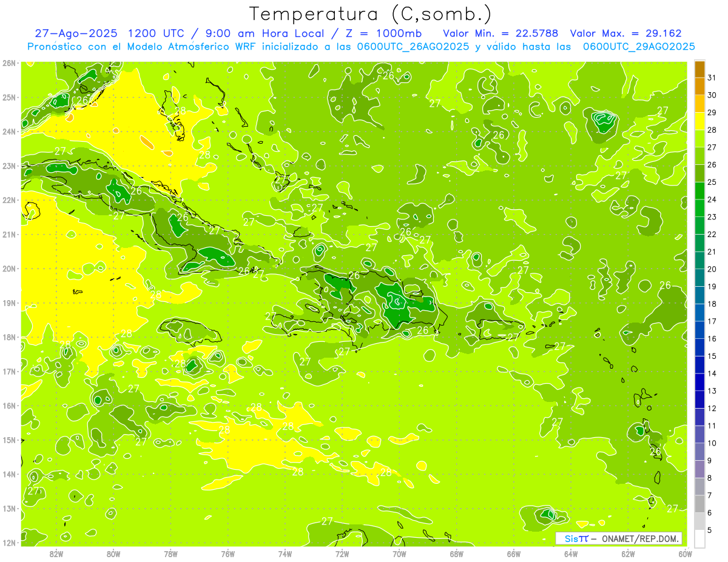The width and height of the screenshot is (728, 562).
Task: Click the '80W' longitude axis label
Action: (113, 553)
